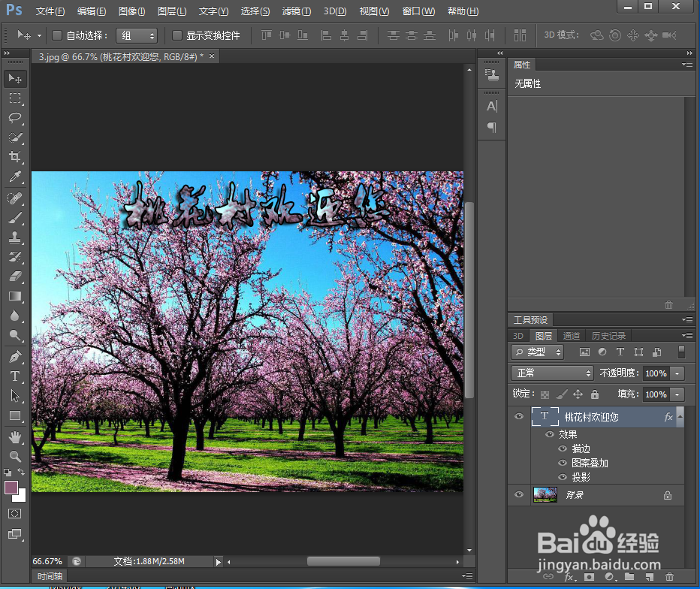
Task: Select the Rectangle shape tool
Action: coord(15,415)
